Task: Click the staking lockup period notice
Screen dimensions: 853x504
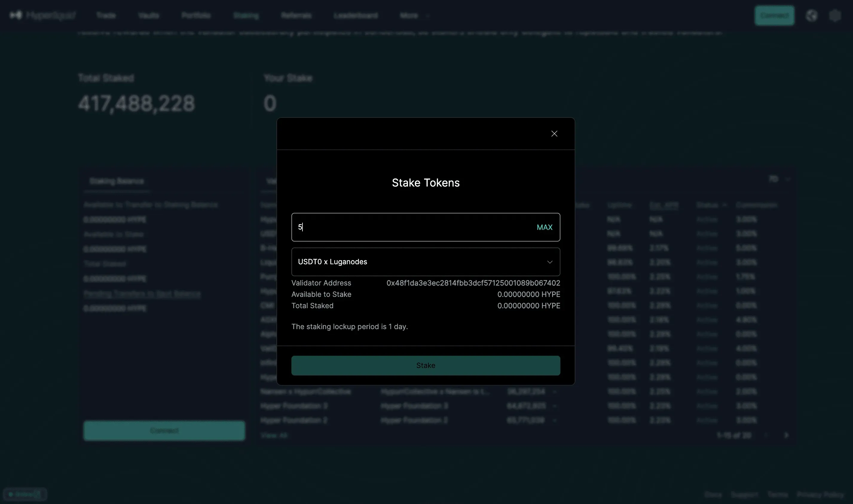Action: click(349, 327)
